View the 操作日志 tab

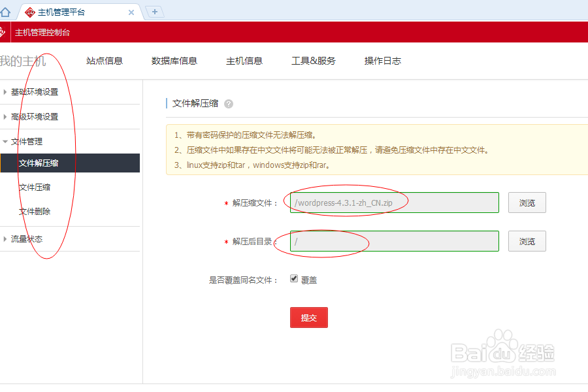383,60
